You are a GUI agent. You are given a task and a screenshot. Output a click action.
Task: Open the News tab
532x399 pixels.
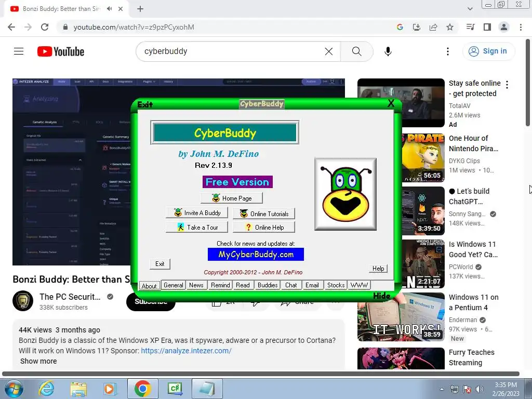pos(196,285)
